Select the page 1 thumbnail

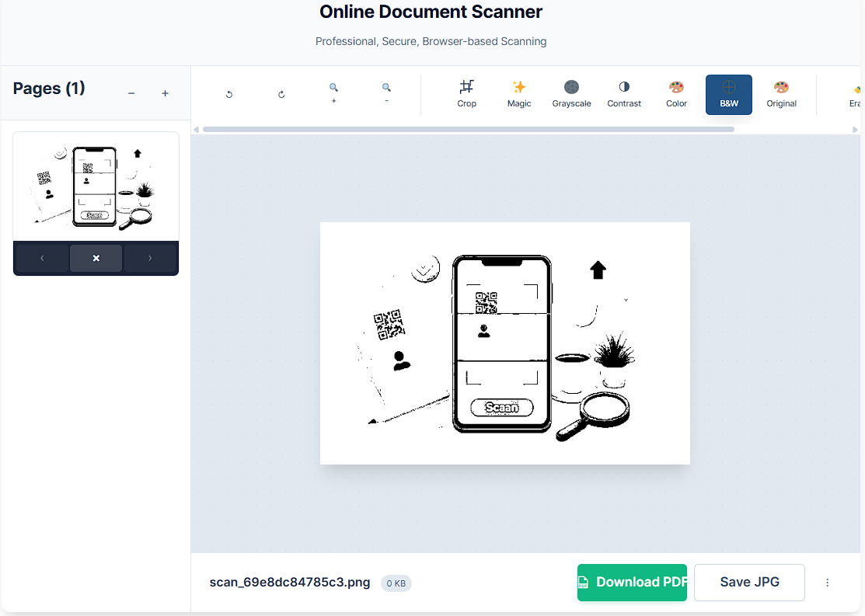[96, 186]
